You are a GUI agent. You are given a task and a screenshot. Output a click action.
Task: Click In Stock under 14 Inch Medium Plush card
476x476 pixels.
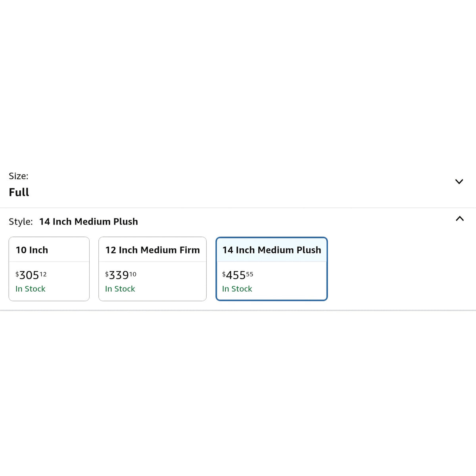[x=237, y=289]
